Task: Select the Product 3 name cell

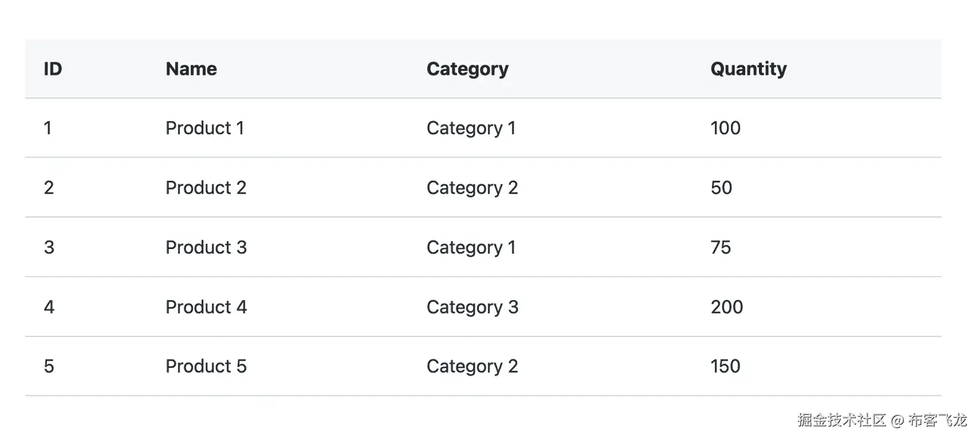Action: [206, 247]
